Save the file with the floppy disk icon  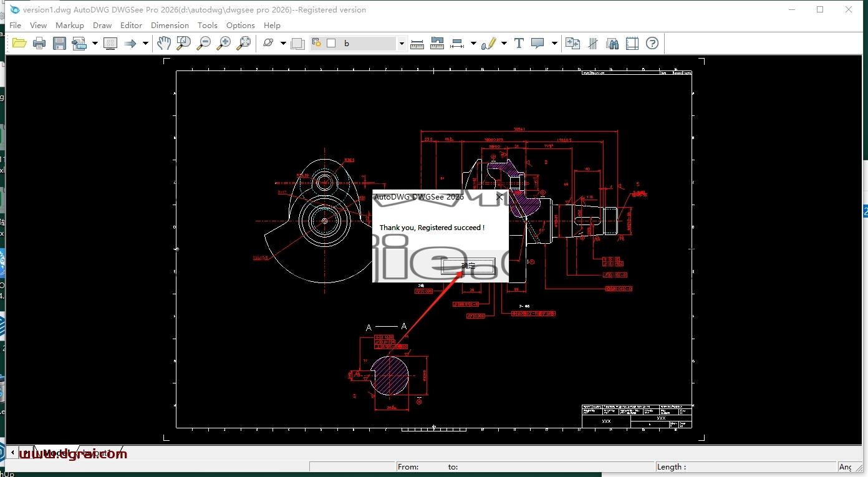[59, 43]
